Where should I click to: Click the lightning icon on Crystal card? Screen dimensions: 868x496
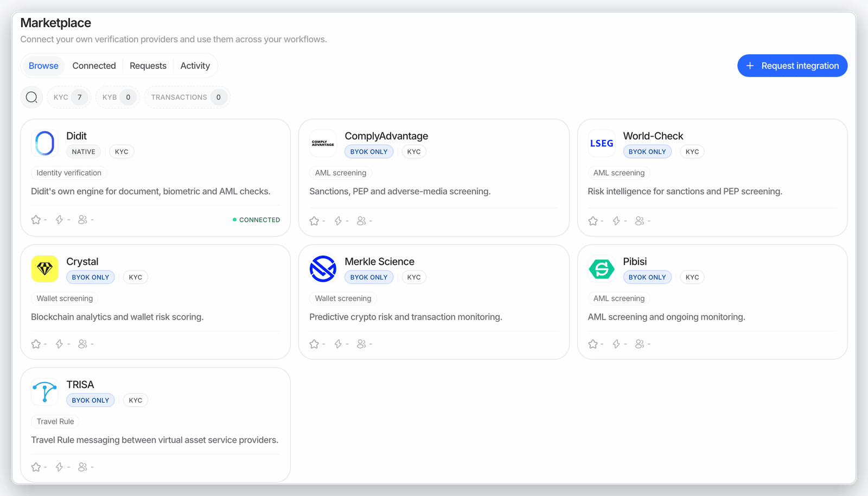pos(60,344)
